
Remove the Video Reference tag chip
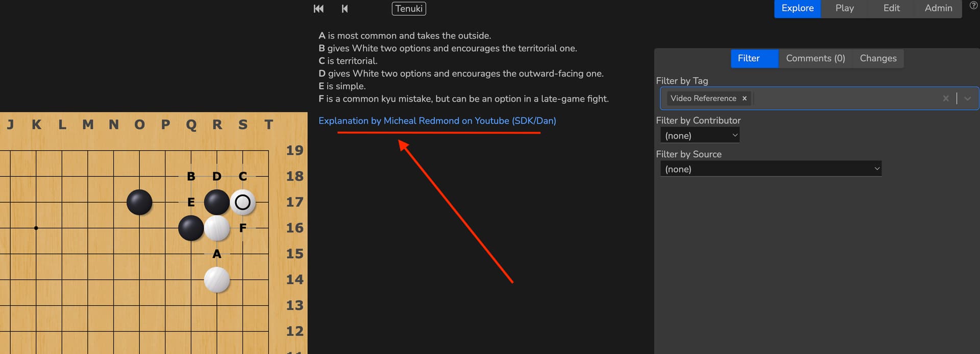[744, 99]
